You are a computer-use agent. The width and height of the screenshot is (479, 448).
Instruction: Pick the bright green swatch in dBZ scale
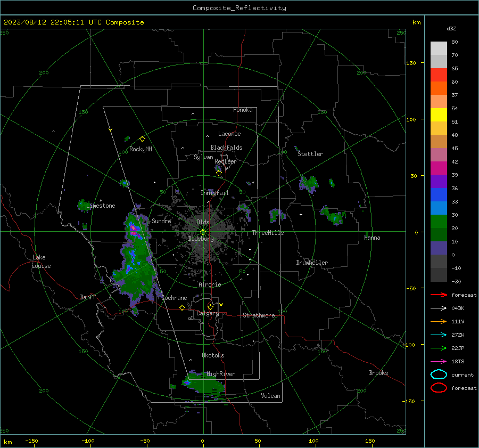pyautogui.click(x=439, y=221)
